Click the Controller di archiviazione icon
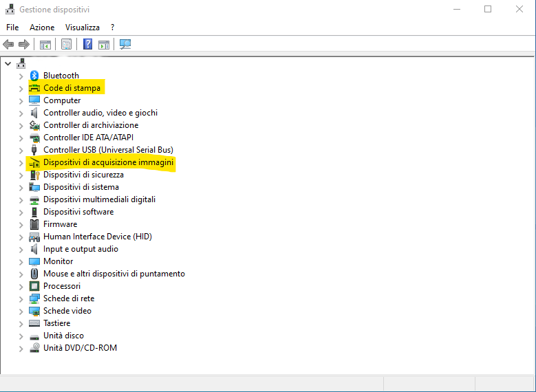Image resolution: width=536 pixels, height=392 pixels. point(34,125)
